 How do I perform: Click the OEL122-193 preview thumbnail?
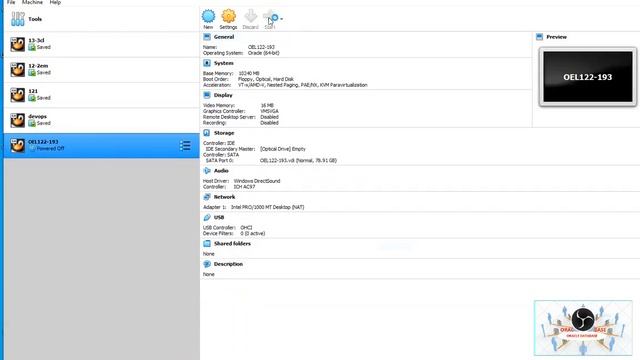[x=588, y=77]
